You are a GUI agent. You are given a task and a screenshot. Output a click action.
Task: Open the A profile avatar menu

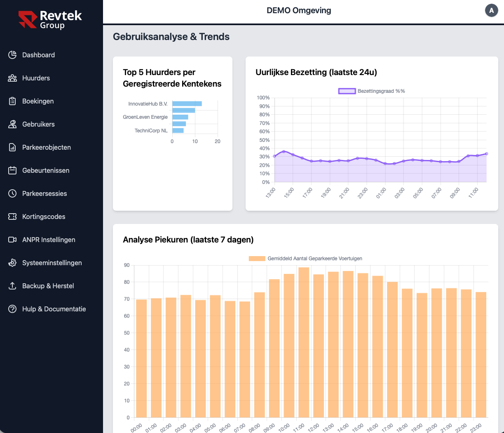491,10
